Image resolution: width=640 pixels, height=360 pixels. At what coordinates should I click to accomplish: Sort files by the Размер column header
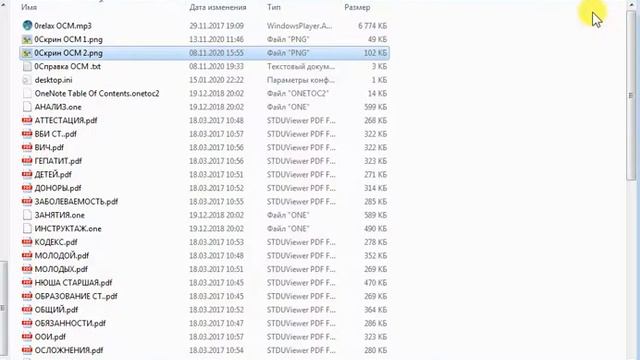357,7
